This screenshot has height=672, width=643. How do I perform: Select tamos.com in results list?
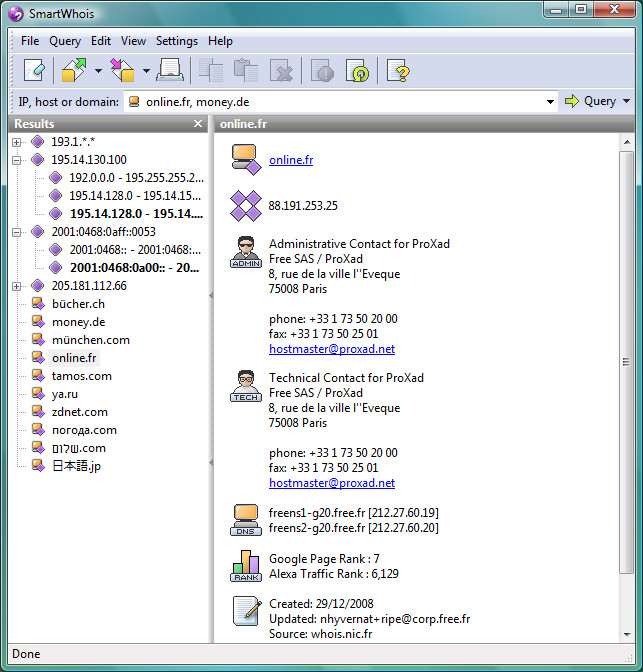[x=81, y=376]
